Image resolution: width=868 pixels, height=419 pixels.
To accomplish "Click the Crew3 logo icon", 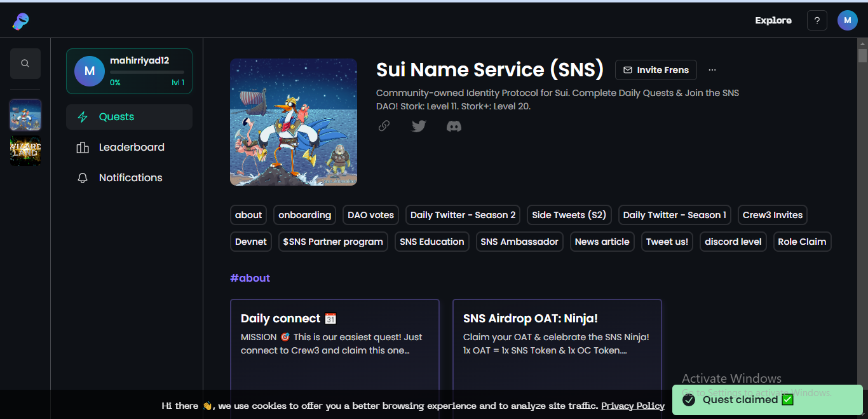I will click(20, 21).
